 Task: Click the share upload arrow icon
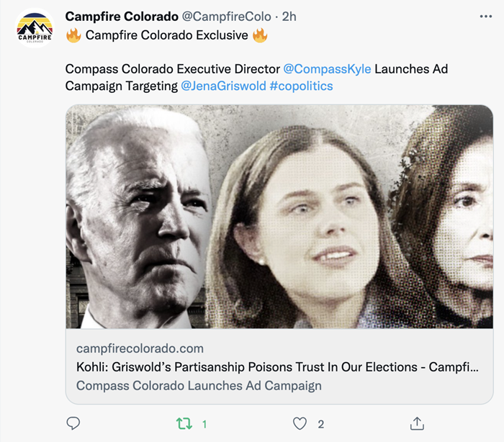pos(417,423)
